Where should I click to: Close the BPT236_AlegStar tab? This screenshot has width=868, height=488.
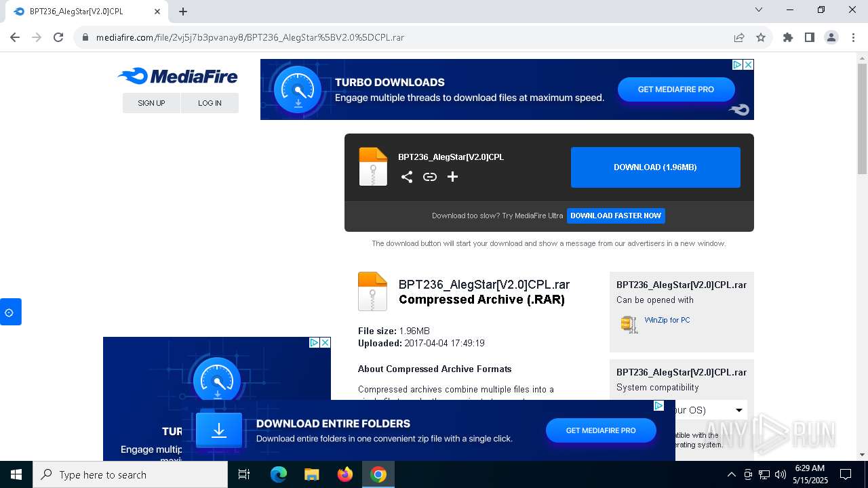click(x=157, y=12)
